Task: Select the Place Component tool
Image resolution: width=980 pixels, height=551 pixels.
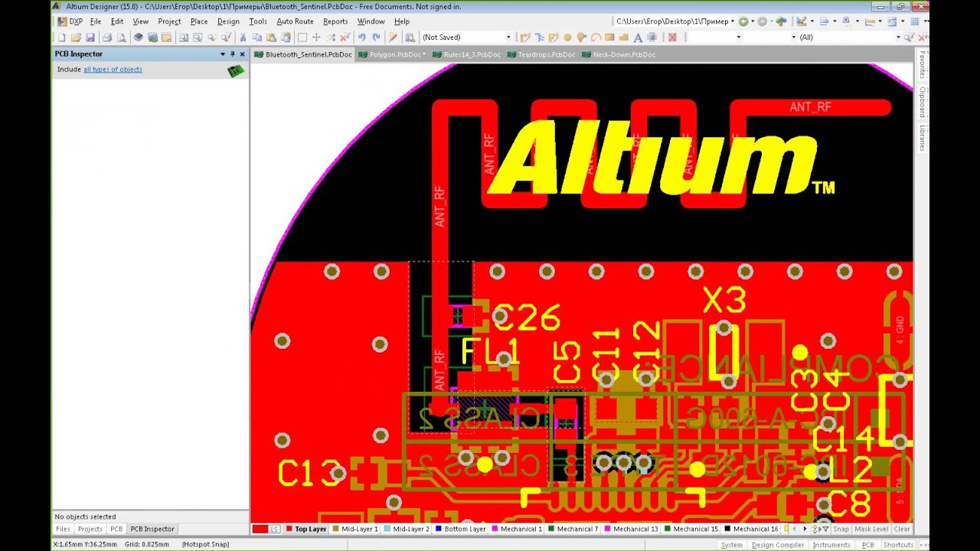Action: pos(652,37)
